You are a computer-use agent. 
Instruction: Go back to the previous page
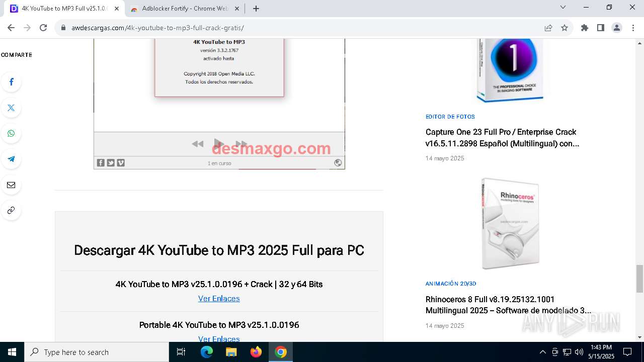point(11,28)
